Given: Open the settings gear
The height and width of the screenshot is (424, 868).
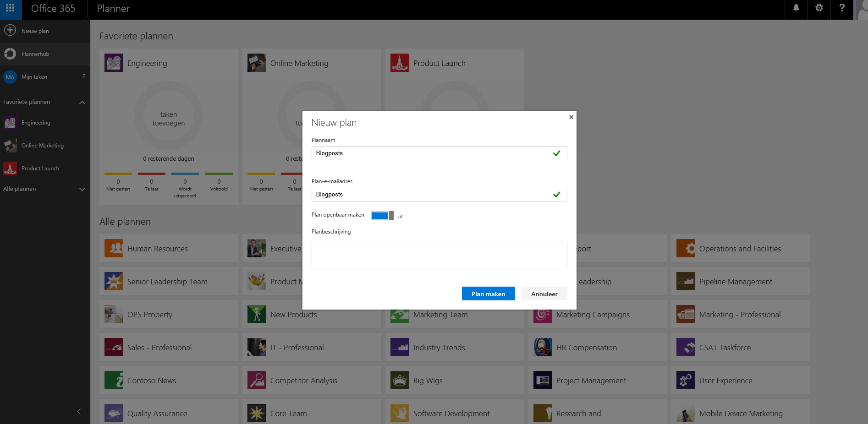Looking at the screenshot, I should 819,8.
